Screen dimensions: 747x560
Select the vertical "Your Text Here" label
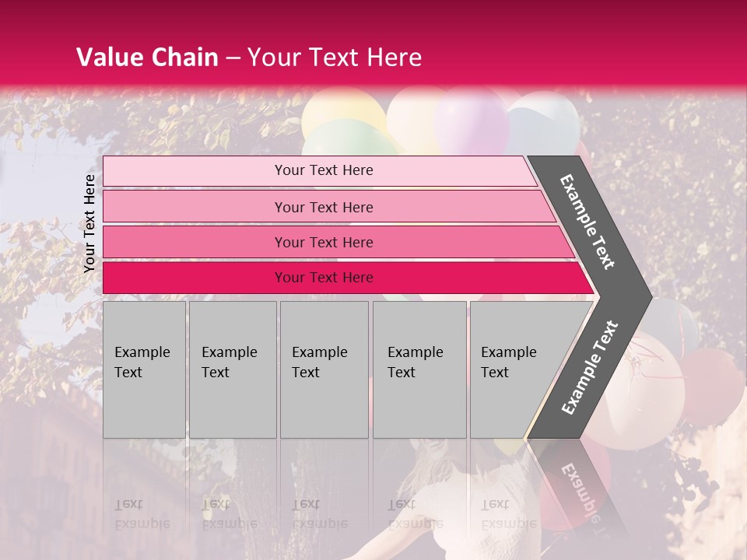[89, 223]
